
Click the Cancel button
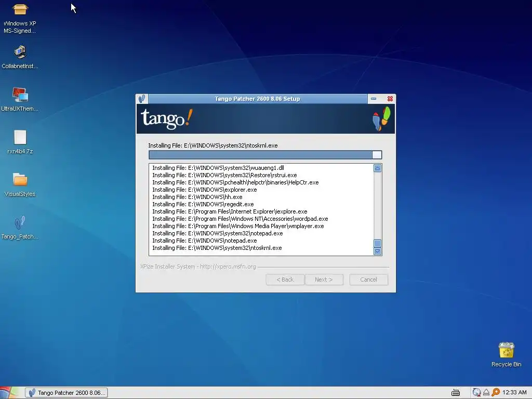click(x=368, y=280)
